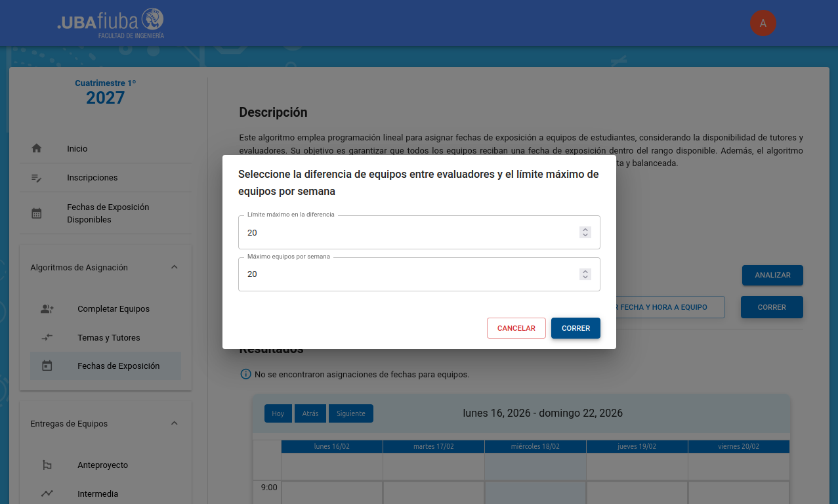Screen dimensions: 838x504
Task: Click the Intermedia chart line icon
Action: tap(47, 493)
